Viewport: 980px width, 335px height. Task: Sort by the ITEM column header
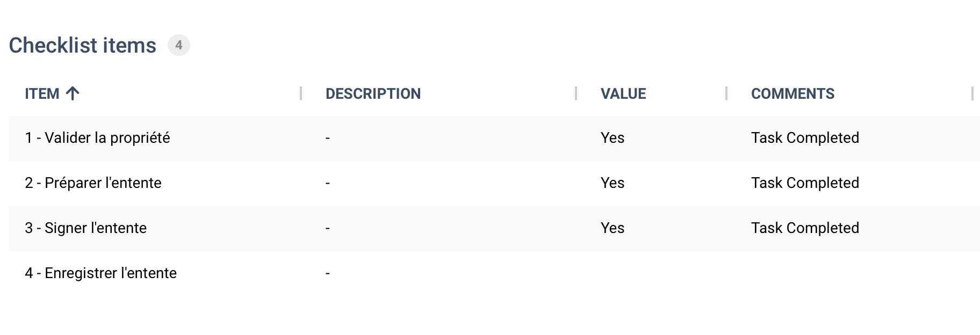pyautogui.click(x=42, y=93)
